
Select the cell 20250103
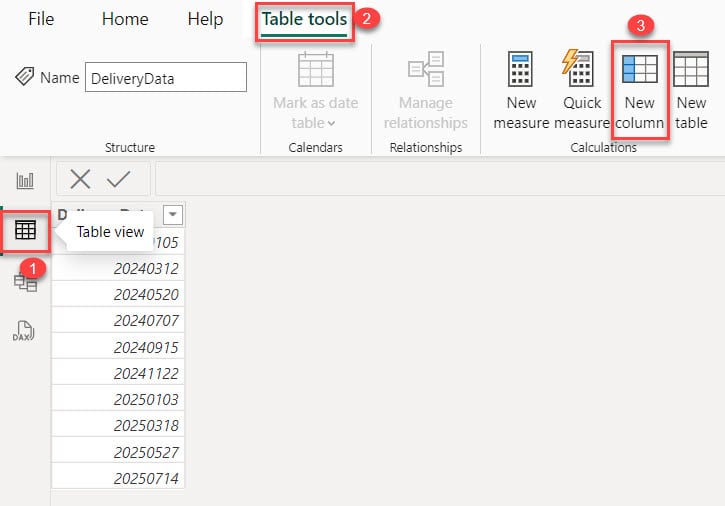pos(118,399)
